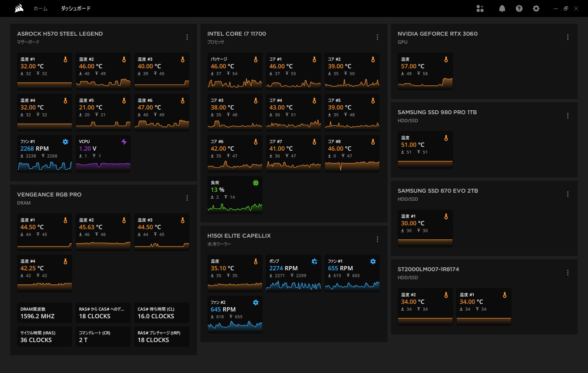588x373 pixels.
Task: Click thermometer icon on SSD 980 PRO tile
Action: tap(446, 138)
